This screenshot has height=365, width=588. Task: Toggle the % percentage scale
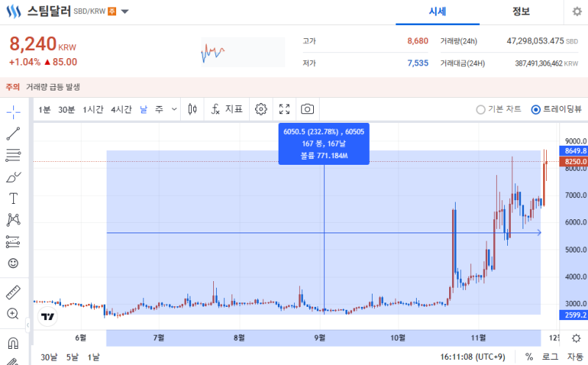pos(529,357)
